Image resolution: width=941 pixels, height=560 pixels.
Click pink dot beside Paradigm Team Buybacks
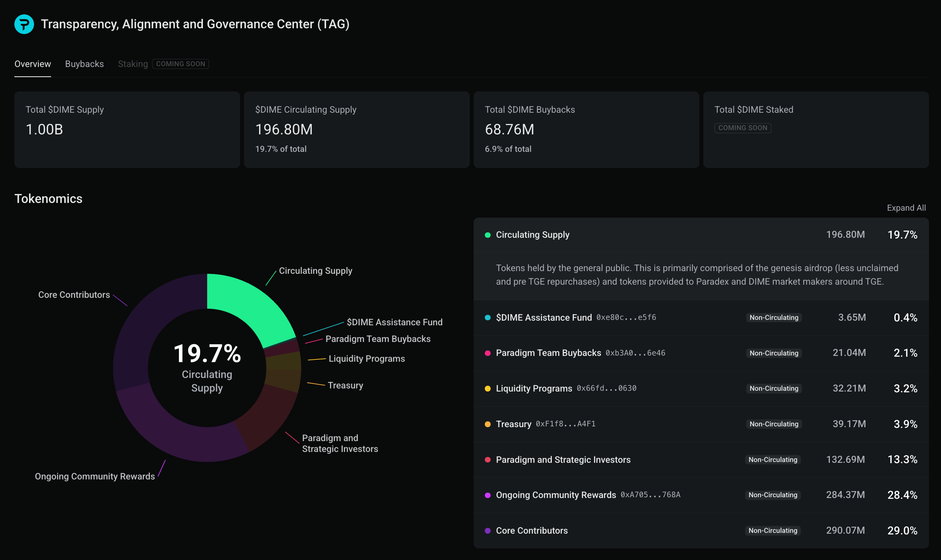488,353
